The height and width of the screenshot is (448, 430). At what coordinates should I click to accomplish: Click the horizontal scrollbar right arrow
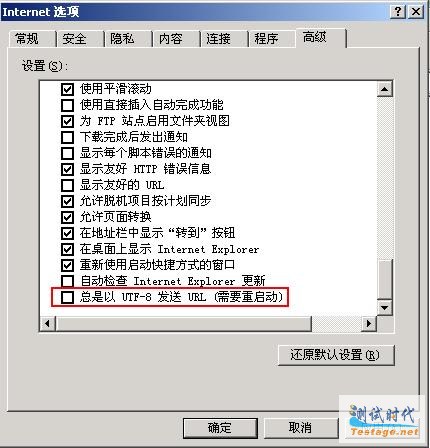point(369,323)
